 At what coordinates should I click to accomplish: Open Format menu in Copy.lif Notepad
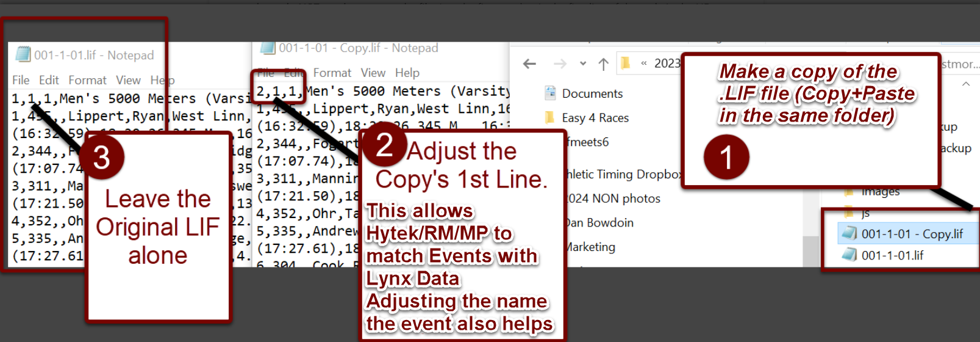pos(332,73)
